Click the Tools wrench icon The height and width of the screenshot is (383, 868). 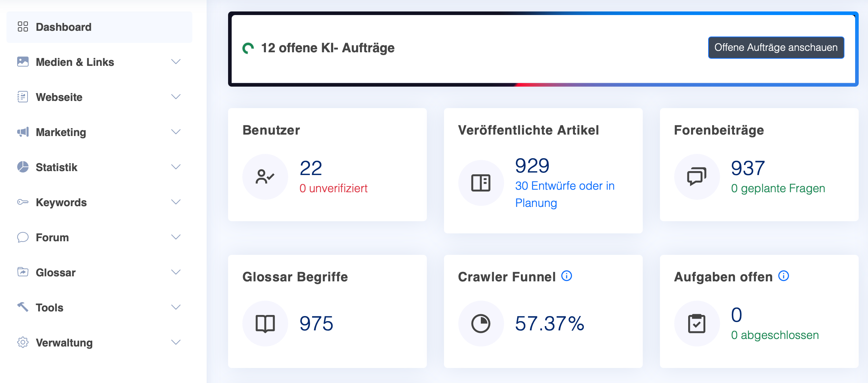pyautogui.click(x=23, y=307)
